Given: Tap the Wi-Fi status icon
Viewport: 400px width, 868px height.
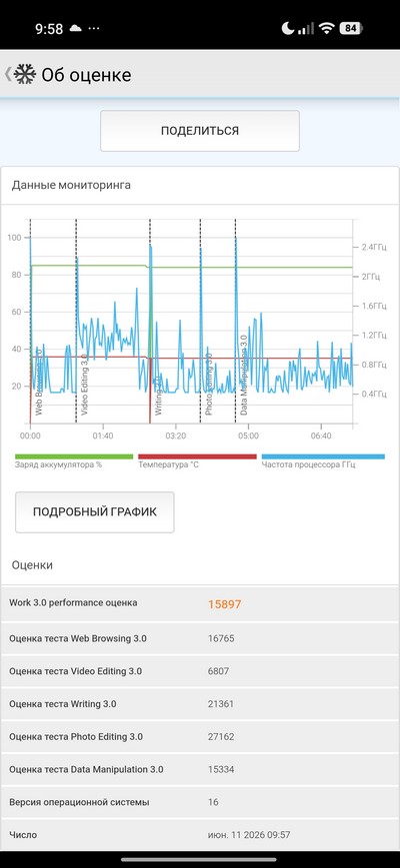Looking at the screenshot, I should [327, 28].
